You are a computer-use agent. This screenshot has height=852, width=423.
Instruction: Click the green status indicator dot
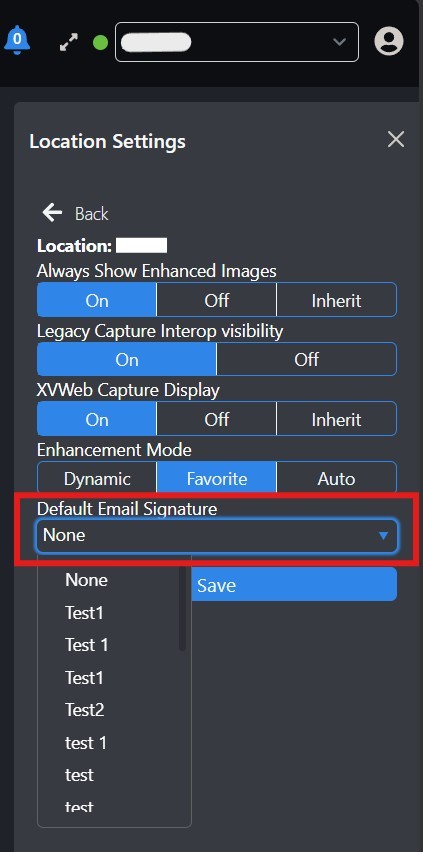pyautogui.click(x=101, y=42)
